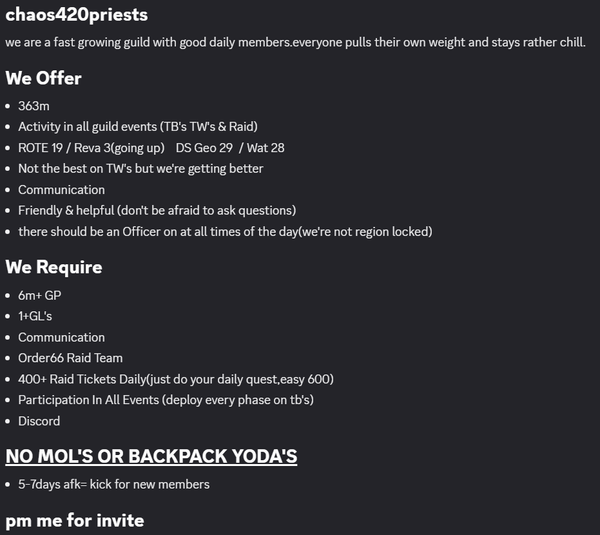600x535 pixels.
Task: Click the Activity in all guild events line
Action: 138,127
